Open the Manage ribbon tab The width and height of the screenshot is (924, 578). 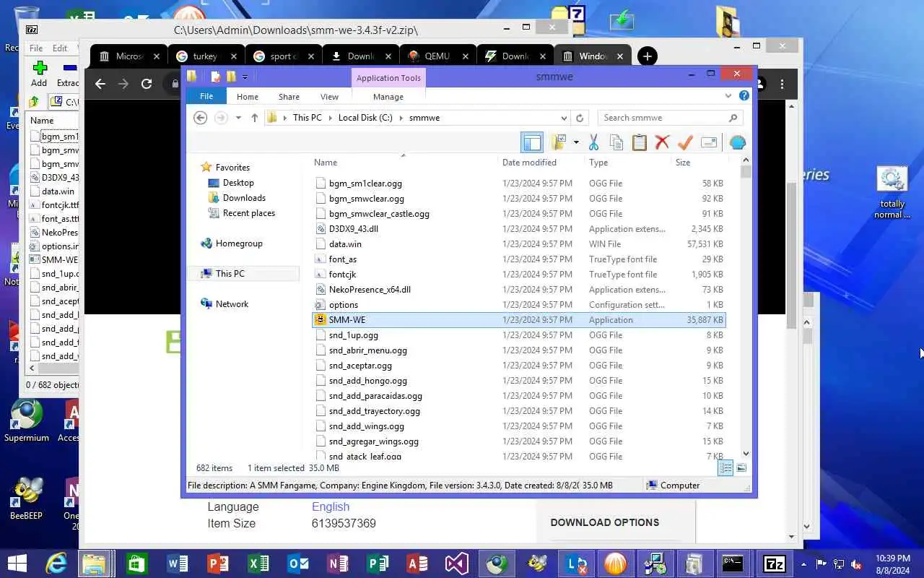point(388,96)
